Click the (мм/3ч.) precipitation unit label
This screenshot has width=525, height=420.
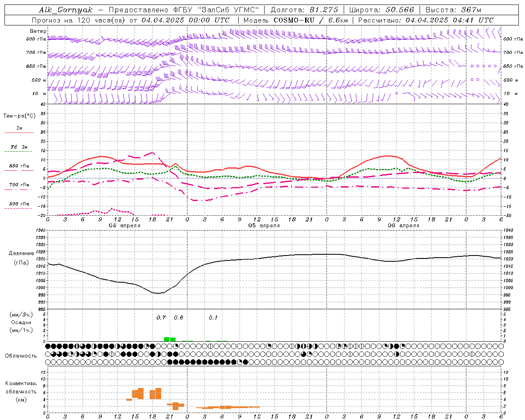click(21, 315)
